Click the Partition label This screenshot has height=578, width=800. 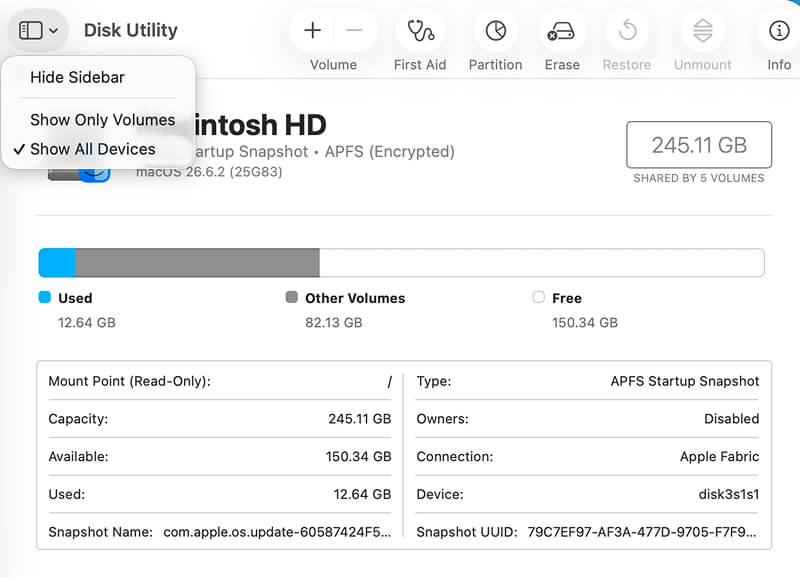(x=495, y=65)
